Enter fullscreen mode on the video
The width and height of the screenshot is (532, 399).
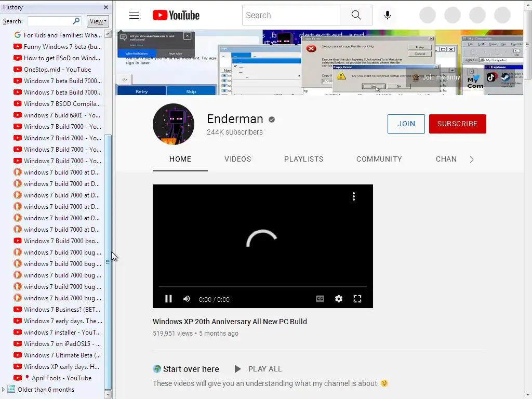pyautogui.click(x=357, y=299)
